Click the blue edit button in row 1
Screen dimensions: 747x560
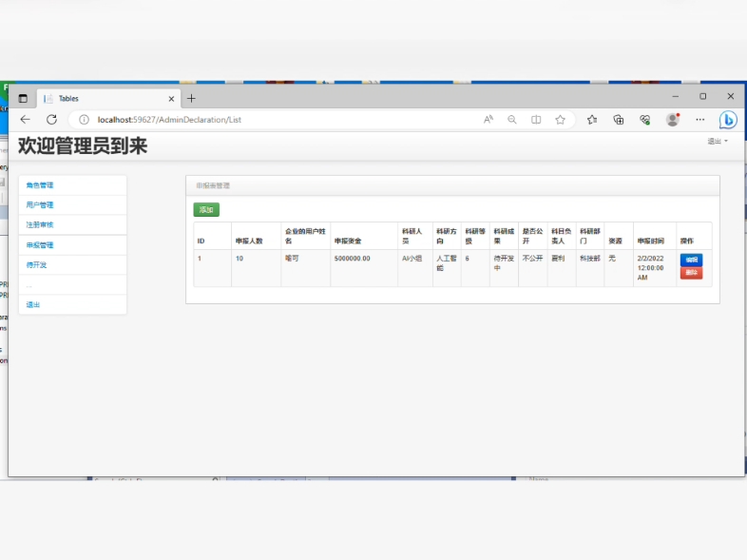click(x=691, y=260)
